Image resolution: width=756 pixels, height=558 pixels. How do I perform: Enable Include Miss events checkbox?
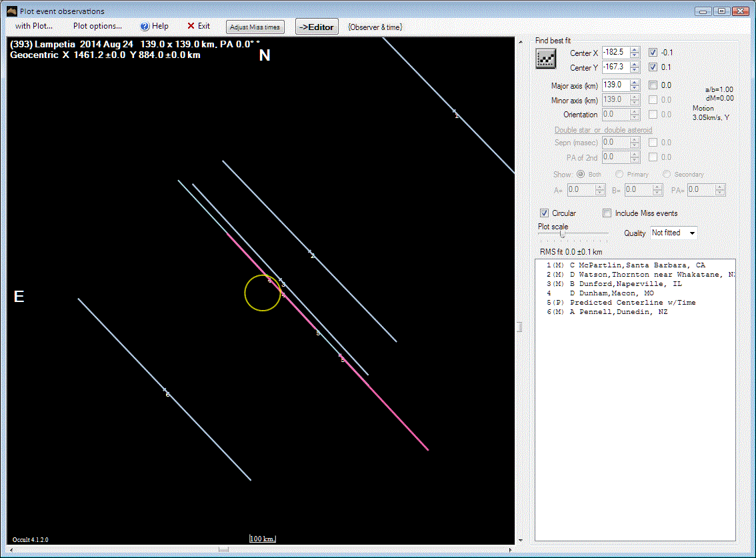(607, 213)
